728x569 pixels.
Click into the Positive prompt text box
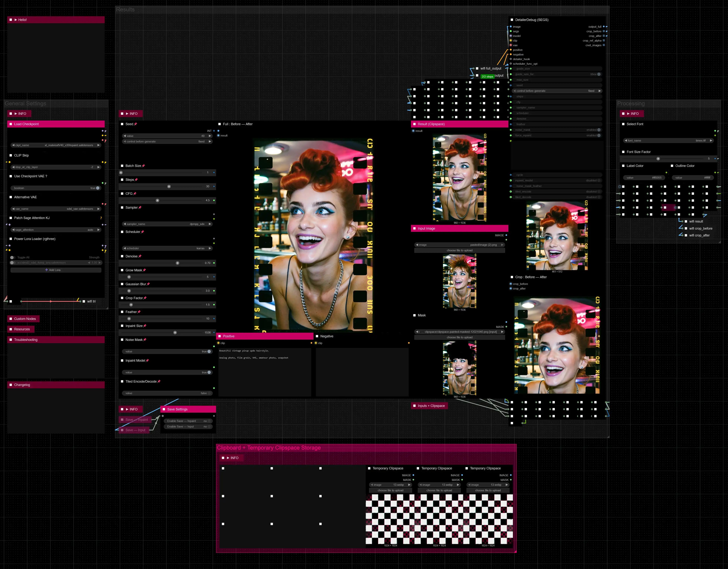pyautogui.click(x=264, y=371)
